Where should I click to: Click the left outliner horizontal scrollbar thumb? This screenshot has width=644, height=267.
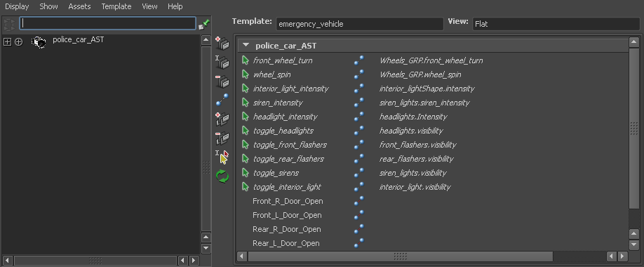coord(95,261)
